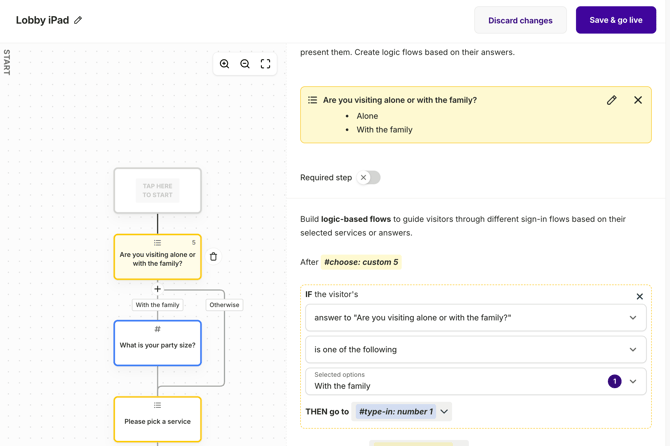Click the START label on canvas edge
The image size is (670, 446).
[x=6, y=62]
